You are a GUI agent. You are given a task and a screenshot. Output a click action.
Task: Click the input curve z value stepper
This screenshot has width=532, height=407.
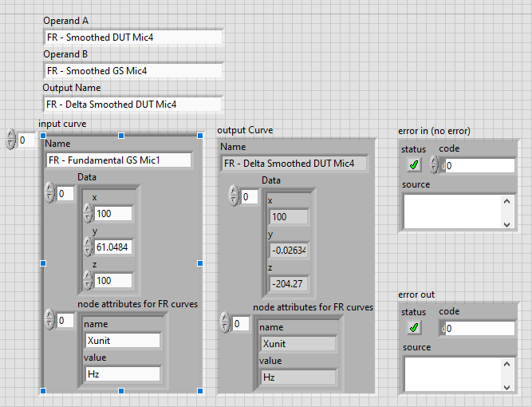[x=88, y=280]
